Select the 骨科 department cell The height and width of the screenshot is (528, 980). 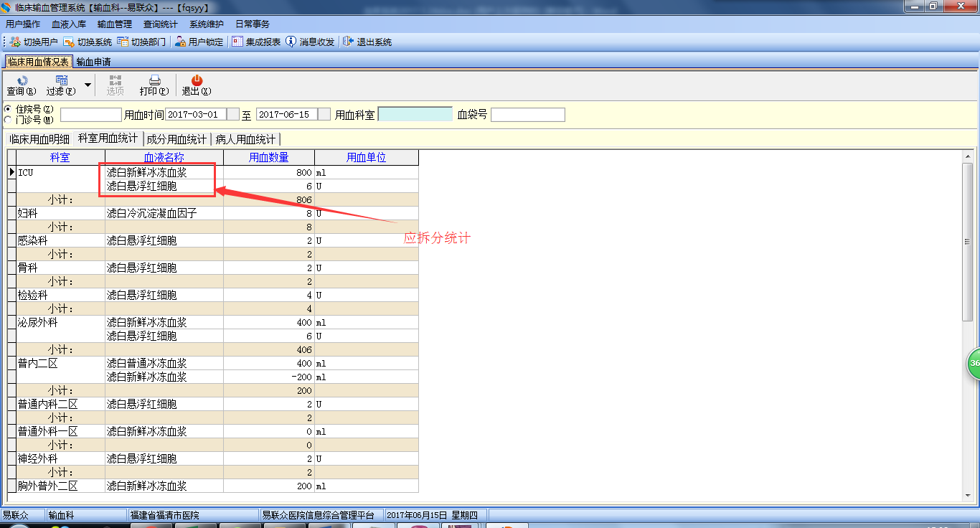click(60, 268)
